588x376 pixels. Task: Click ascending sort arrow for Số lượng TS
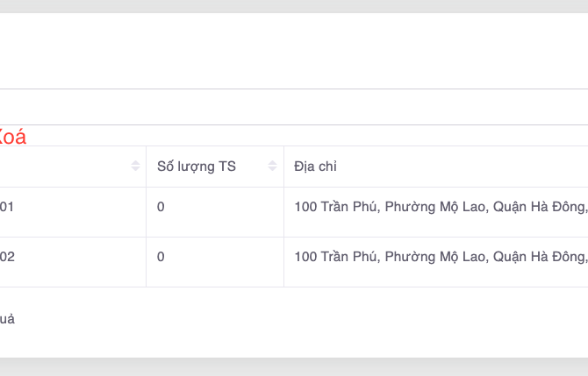[x=273, y=163]
